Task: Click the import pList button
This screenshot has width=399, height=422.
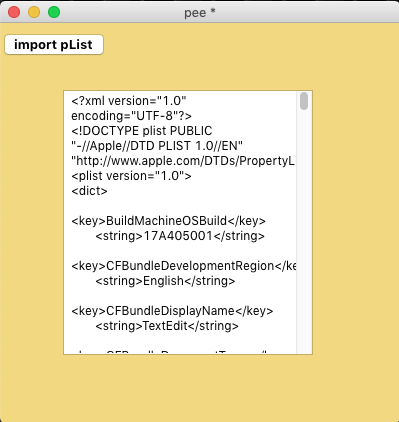Action: click(54, 44)
